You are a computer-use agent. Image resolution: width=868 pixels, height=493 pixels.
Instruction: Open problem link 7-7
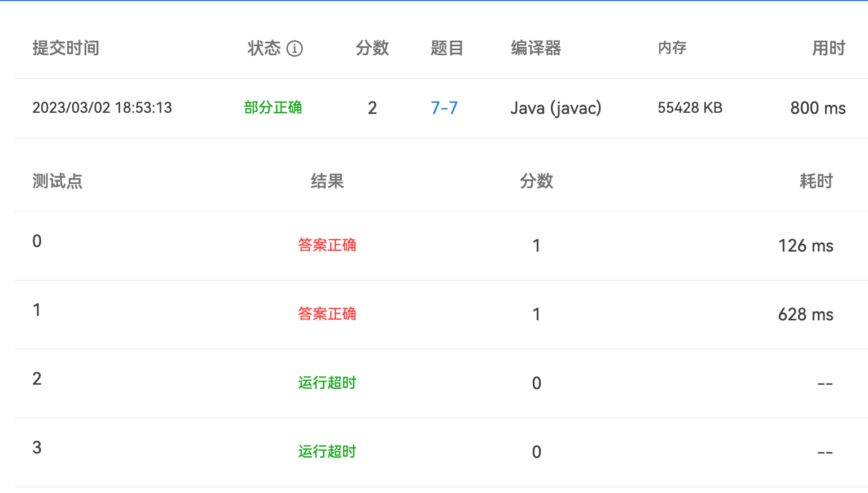pyautogui.click(x=444, y=108)
